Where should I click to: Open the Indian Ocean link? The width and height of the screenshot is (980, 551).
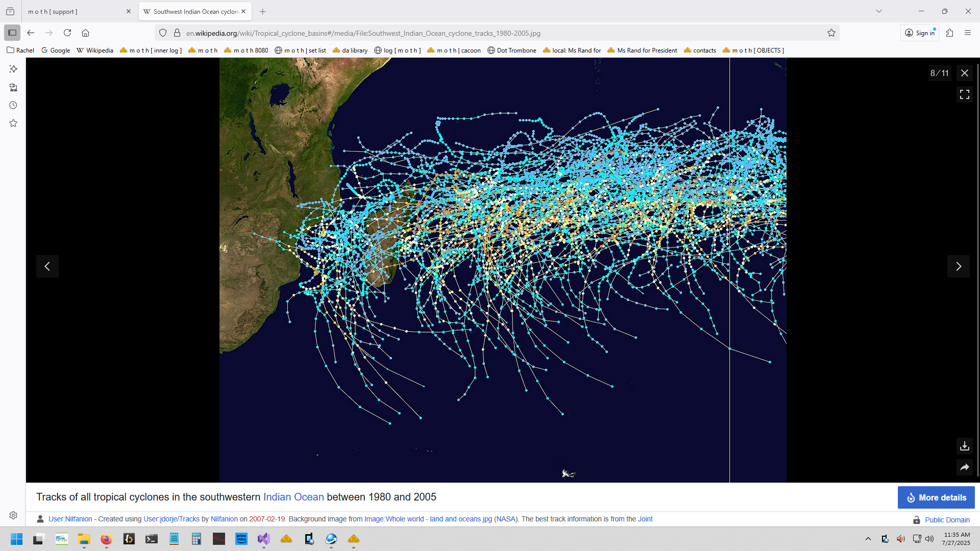tap(293, 497)
